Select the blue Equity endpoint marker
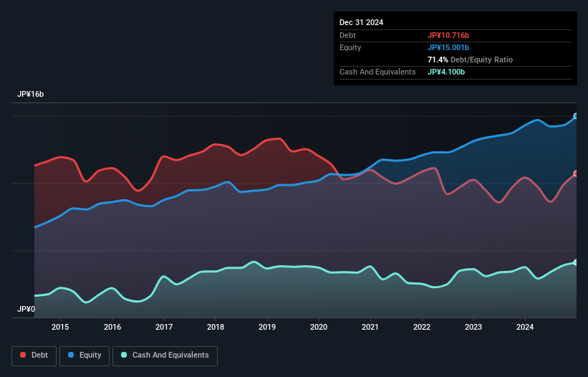The height and width of the screenshot is (377, 588). coord(576,116)
